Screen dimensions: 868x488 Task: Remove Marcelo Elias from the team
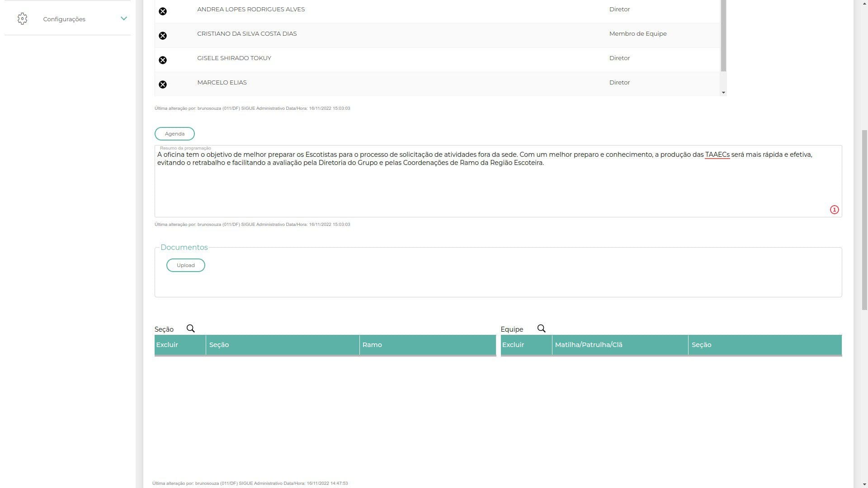click(x=163, y=84)
